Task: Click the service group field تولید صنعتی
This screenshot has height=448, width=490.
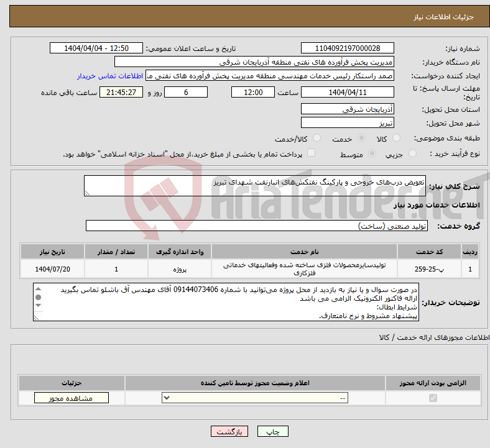Action: click(x=257, y=226)
